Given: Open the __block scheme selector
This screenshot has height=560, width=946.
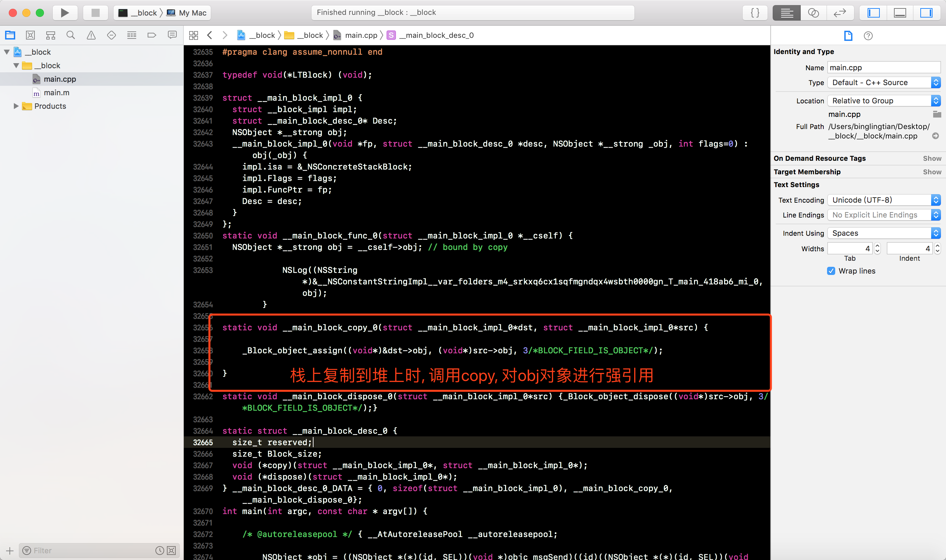Looking at the screenshot, I should 138,13.
